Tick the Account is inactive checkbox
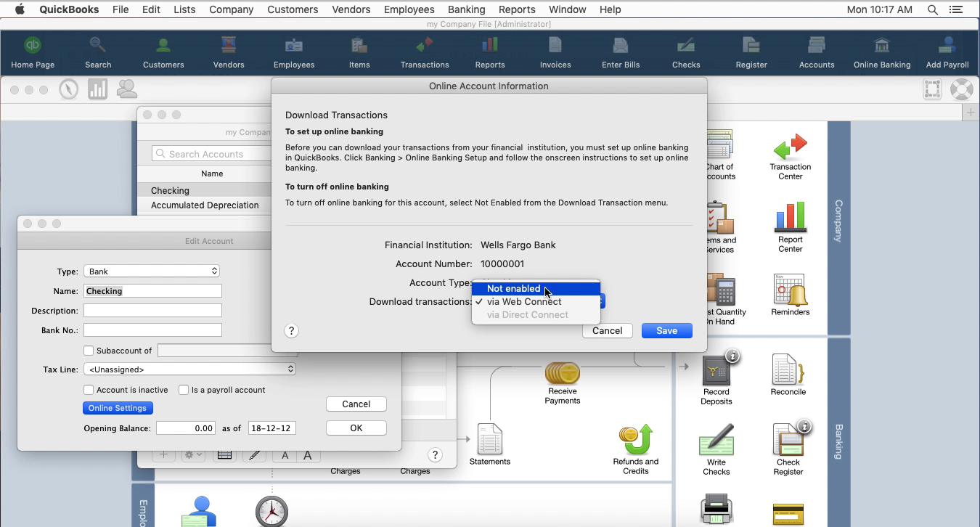The width and height of the screenshot is (980, 527). click(89, 390)
